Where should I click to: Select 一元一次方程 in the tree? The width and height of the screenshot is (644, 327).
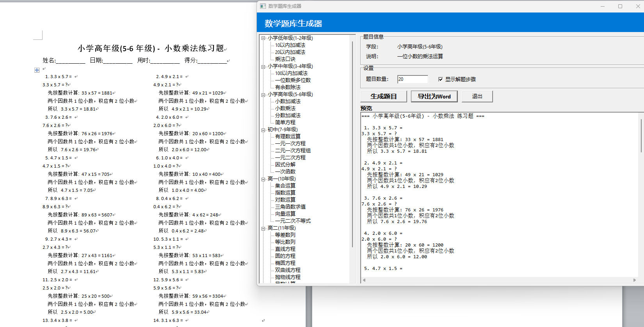(290, 144)
